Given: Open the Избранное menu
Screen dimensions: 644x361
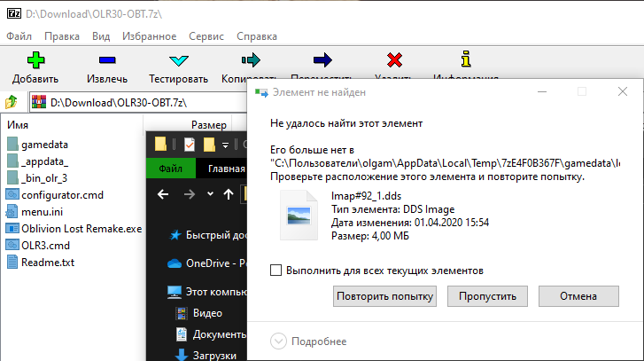Looking at the screenshot, I should coord(149,36).
